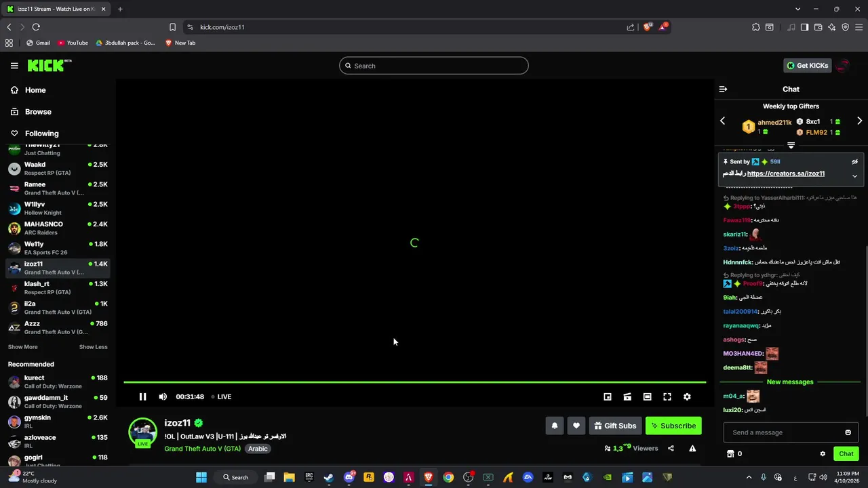The height and width of the screenshot is (488, 868).
Task: Click the green Chat send button
Action: [x=846, y=453]
